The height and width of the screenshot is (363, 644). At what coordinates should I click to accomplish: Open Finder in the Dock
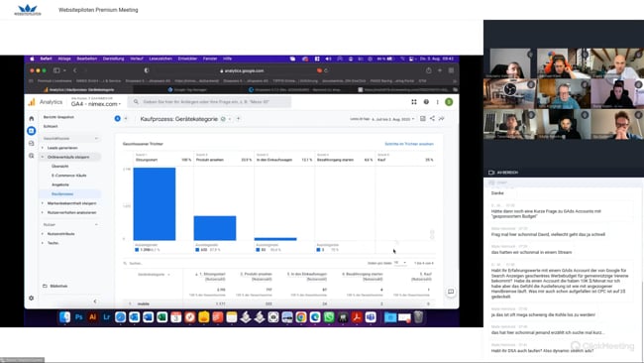point(64,317)
